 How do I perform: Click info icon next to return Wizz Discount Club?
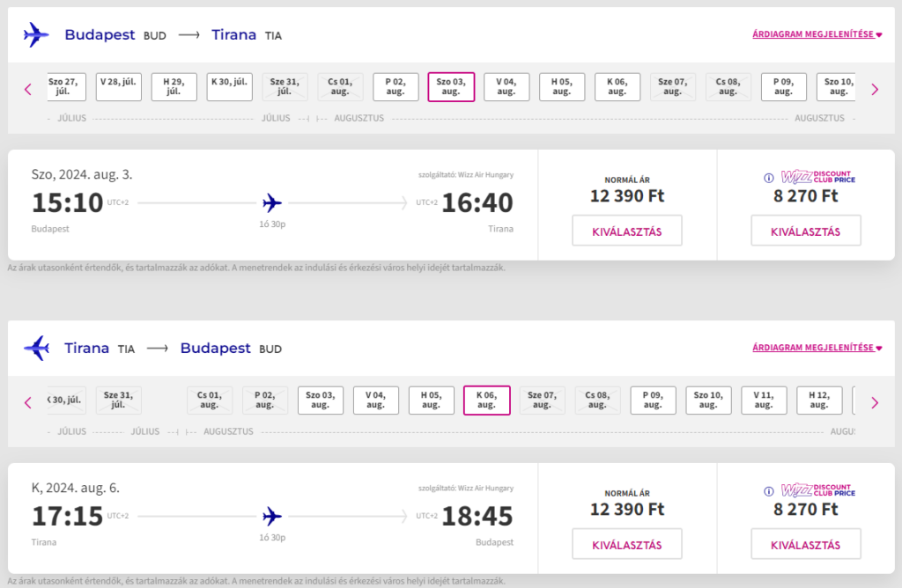[769, 491]
